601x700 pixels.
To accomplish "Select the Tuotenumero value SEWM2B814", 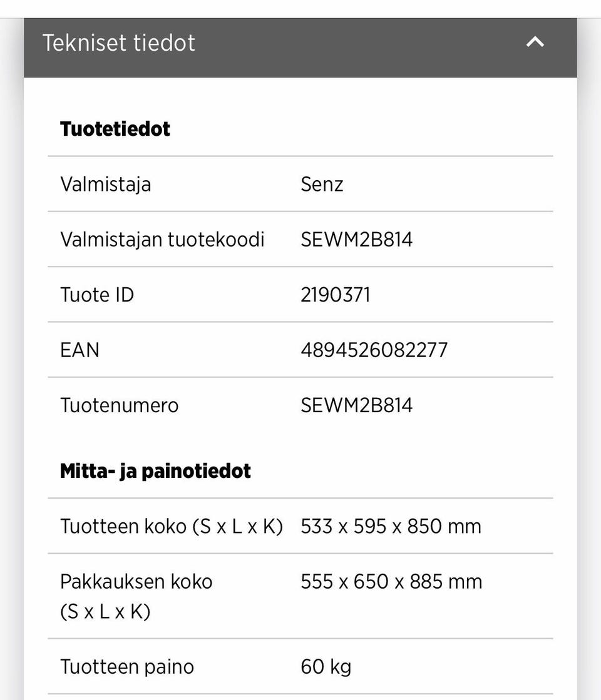I will click(356, 405).
